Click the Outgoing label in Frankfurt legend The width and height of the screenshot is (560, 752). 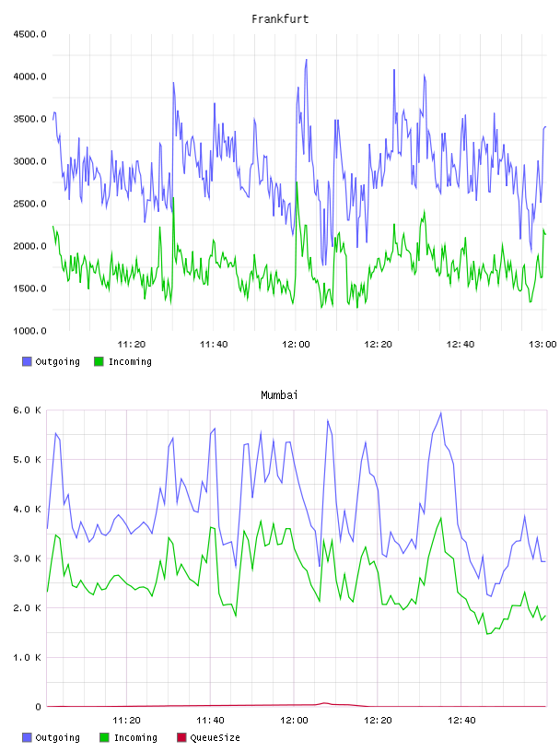(57, 361)
